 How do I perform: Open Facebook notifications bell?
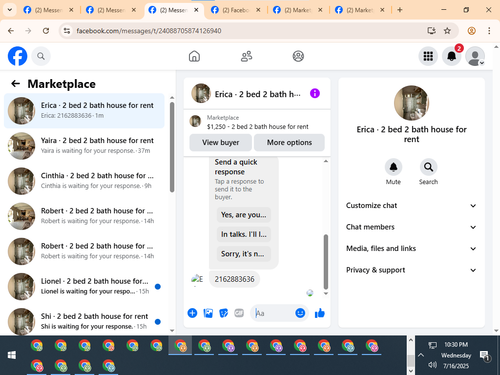[x=452, y=56]
